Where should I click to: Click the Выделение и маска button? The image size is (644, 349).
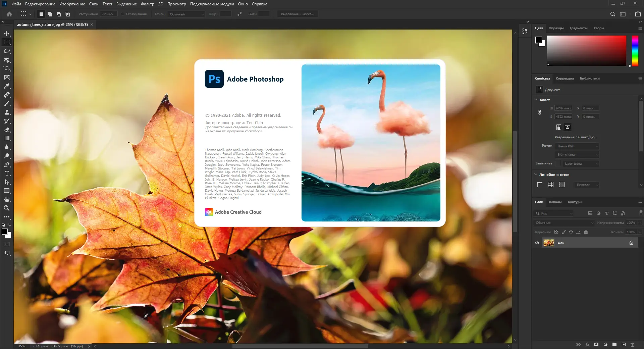pos(297,14)
